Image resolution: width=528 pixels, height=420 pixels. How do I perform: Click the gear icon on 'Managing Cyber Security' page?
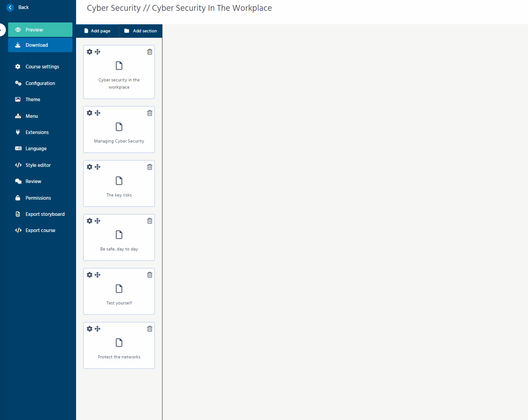point(90,113)
